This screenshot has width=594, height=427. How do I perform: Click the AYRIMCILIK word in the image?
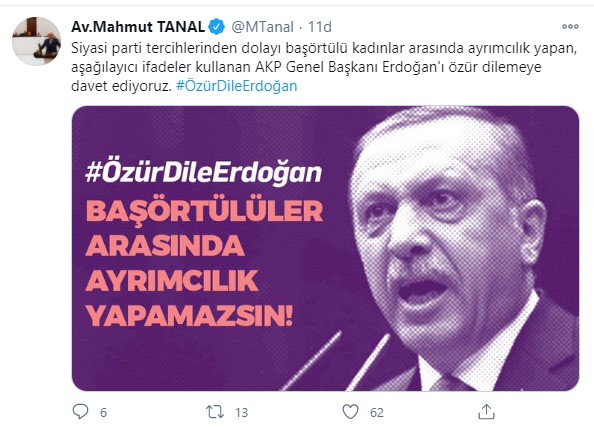(x=172, y=280)
